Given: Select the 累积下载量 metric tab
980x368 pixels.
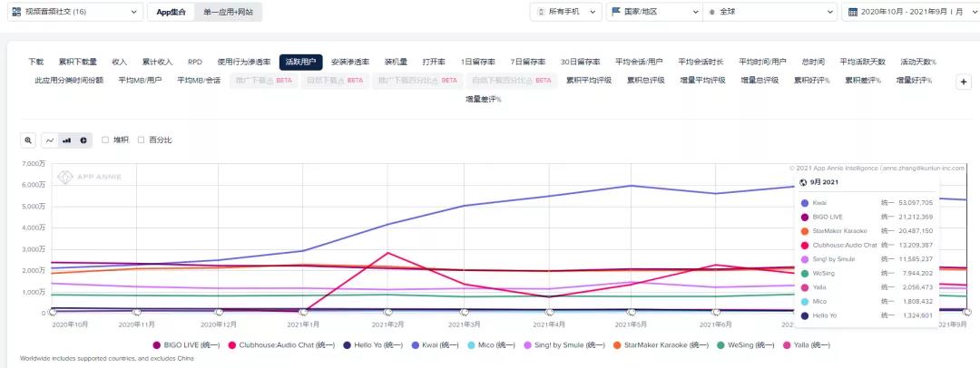Looking at the screenshot, I should click(77, 62).
